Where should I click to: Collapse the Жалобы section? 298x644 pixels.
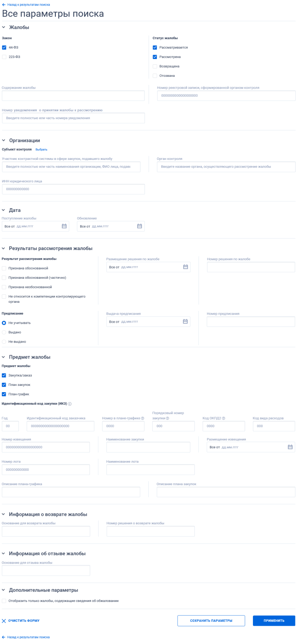click(x=4, y=27)
